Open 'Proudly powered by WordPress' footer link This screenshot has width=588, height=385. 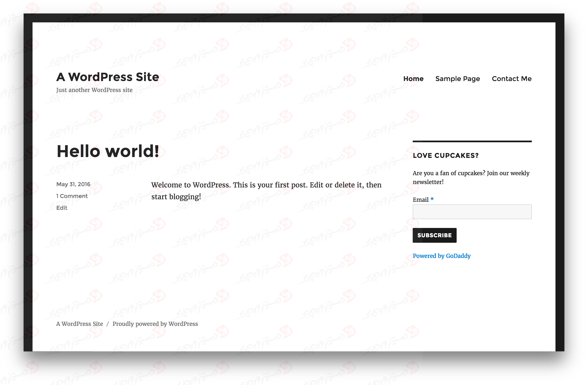(x=155, y=324)
